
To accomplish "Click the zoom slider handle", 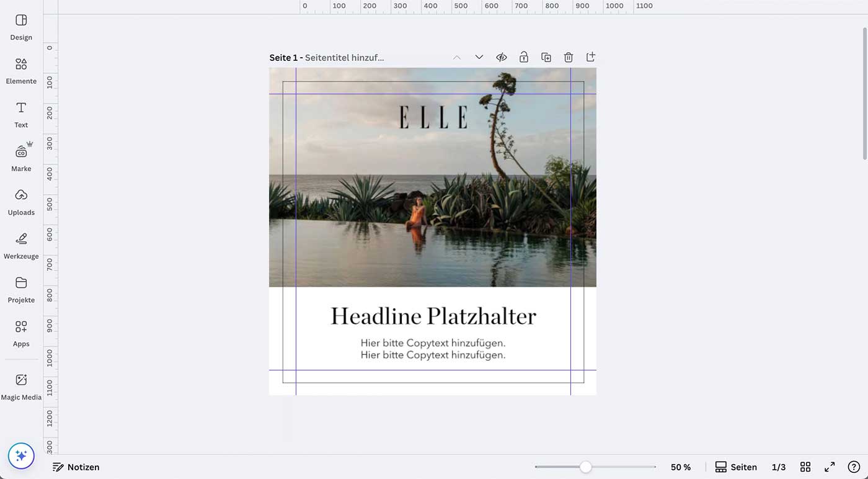I will point(587,466).
